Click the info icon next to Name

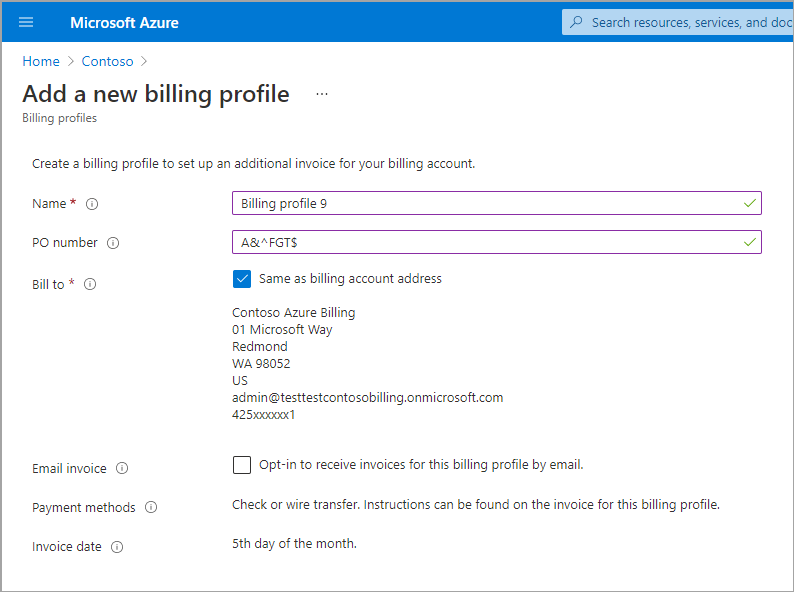point(92,204)
